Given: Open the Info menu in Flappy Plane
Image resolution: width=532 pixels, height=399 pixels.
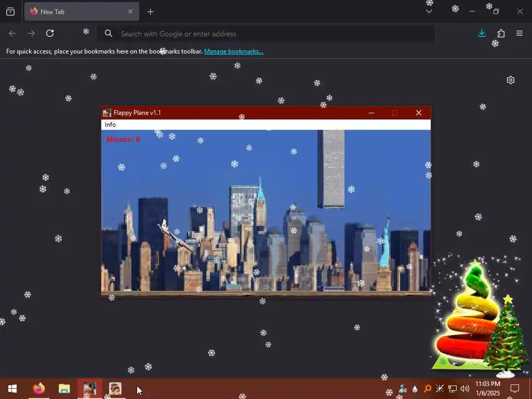Looking at the screenshot, I should 110,125.
